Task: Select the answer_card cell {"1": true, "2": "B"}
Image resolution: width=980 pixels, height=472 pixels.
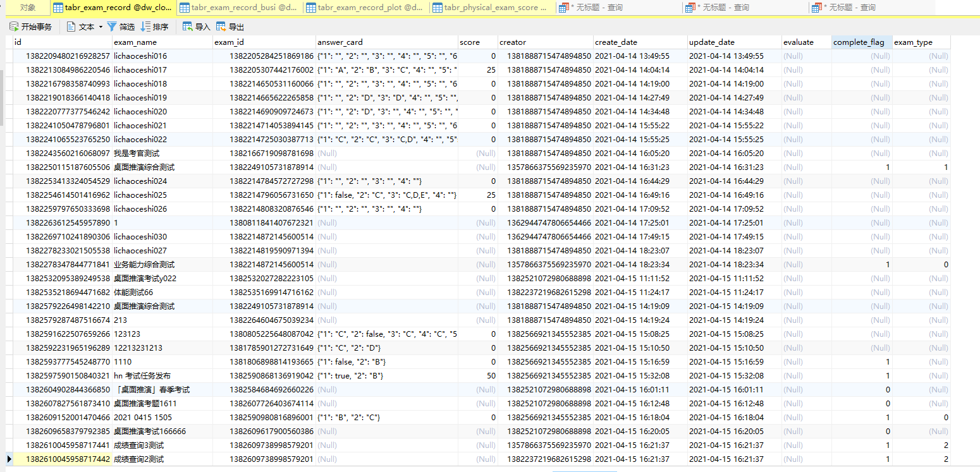Action: click(387, 375)
